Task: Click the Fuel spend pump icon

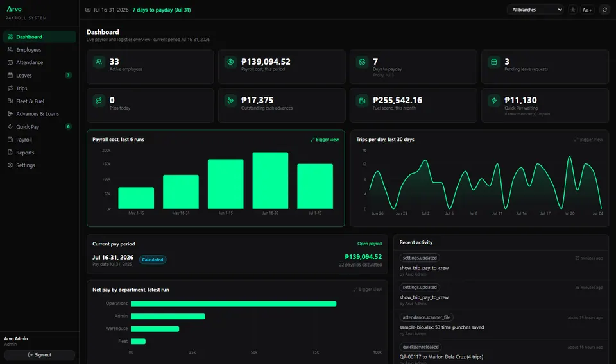Action: pos(362,101)
